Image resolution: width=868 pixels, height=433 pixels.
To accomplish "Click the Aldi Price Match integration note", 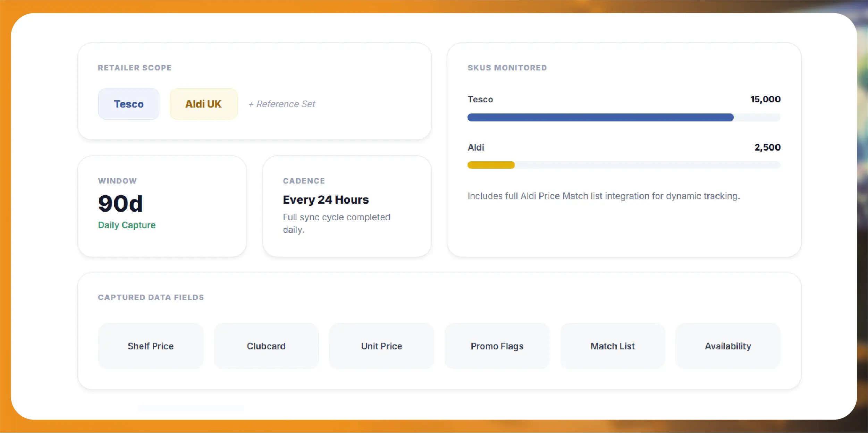I will click(x=604, y=196).
